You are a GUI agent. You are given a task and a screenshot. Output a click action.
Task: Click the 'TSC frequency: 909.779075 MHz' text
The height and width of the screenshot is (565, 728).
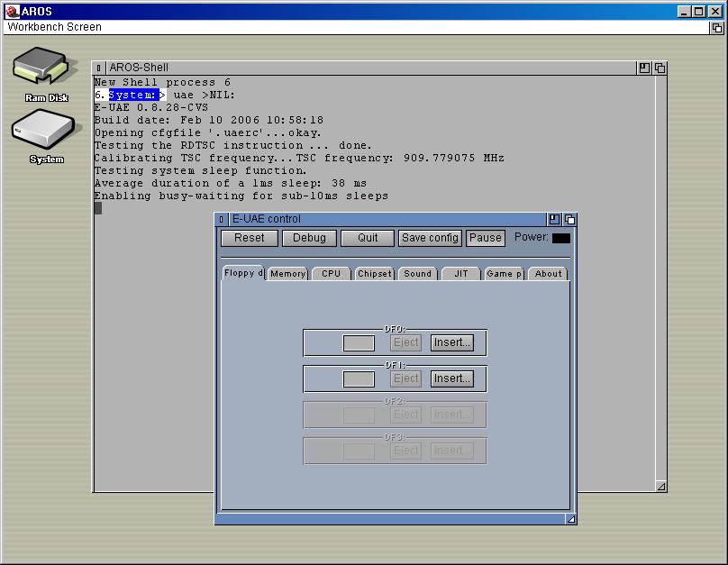coord(400,158)
